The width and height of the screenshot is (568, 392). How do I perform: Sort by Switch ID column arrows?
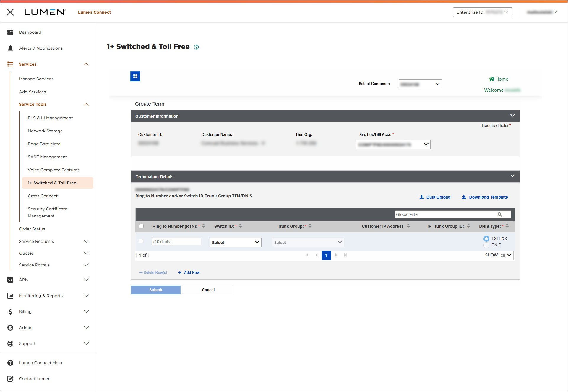point(240,226)
